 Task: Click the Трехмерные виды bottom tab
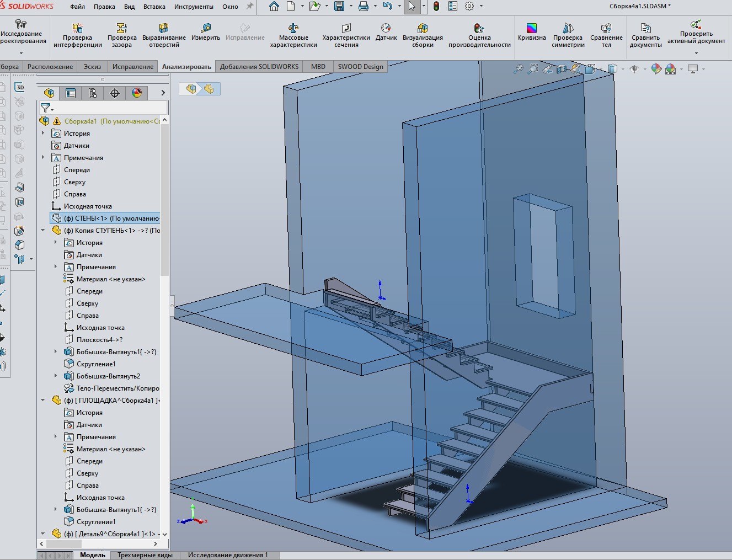pyautogui.click(x=145, y=555)
